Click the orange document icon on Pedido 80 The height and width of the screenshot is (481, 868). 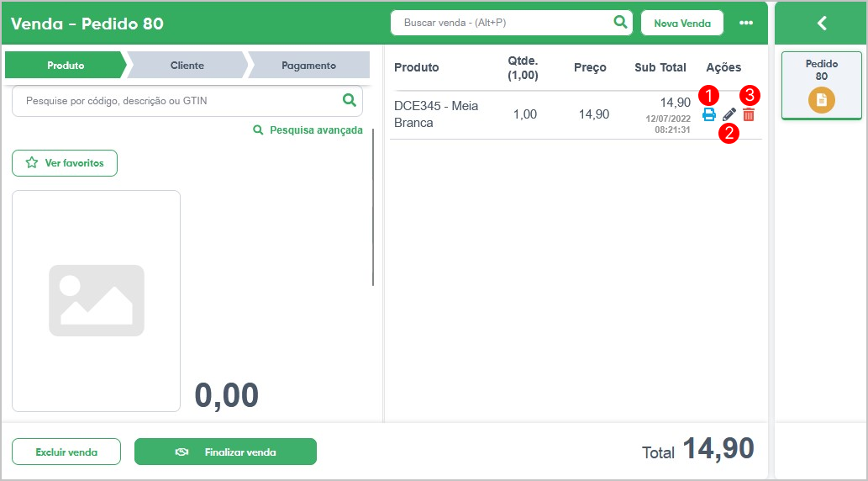click(822, 100)
